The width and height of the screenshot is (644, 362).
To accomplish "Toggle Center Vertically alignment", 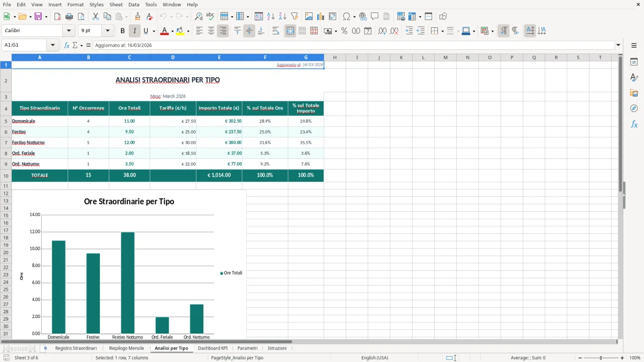I will (x=249, y=31).
